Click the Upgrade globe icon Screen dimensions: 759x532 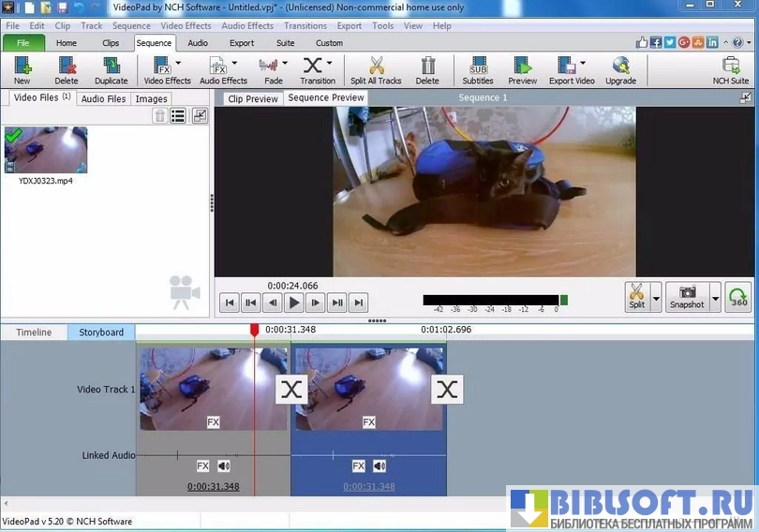point(620,66)
